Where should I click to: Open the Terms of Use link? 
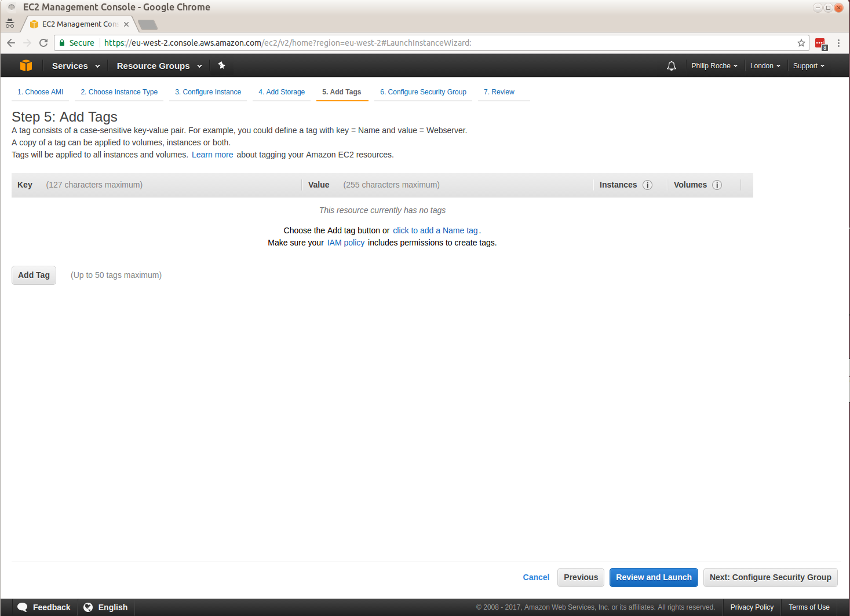pos(809,607)
